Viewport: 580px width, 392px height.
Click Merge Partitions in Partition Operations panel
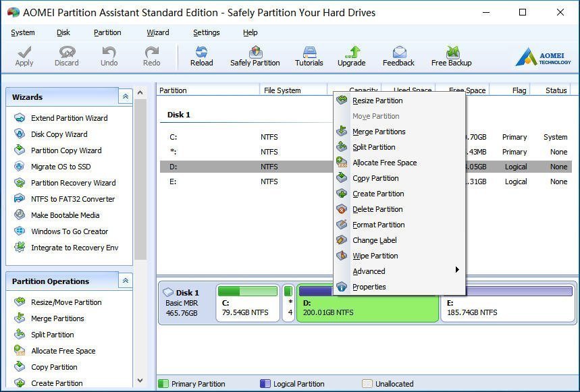(49, 318)
